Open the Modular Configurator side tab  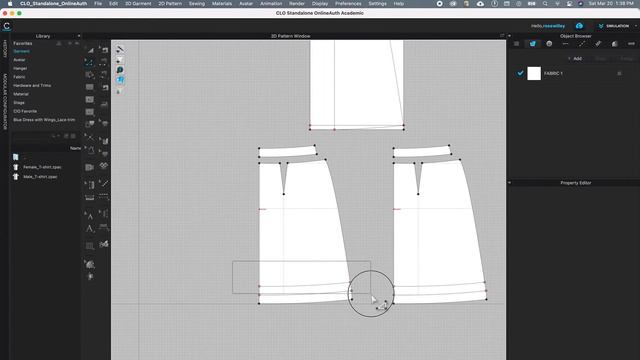click(5, 102)
